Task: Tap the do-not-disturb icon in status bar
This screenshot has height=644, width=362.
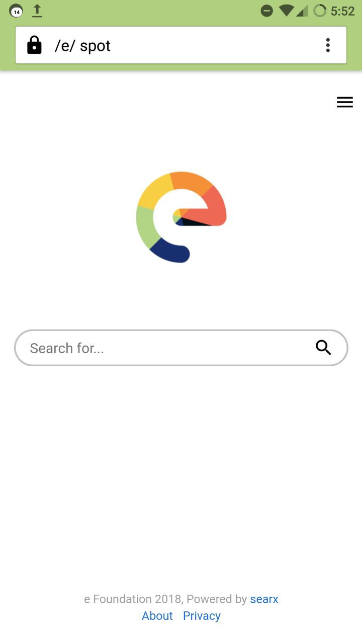Action: (x=267, y=11)
